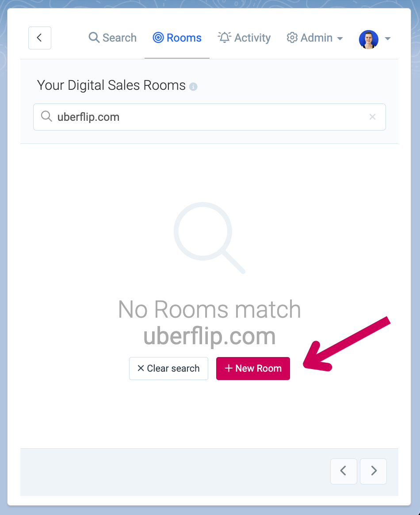
Task: Open the Admin menu label
Action: (317, 38)
